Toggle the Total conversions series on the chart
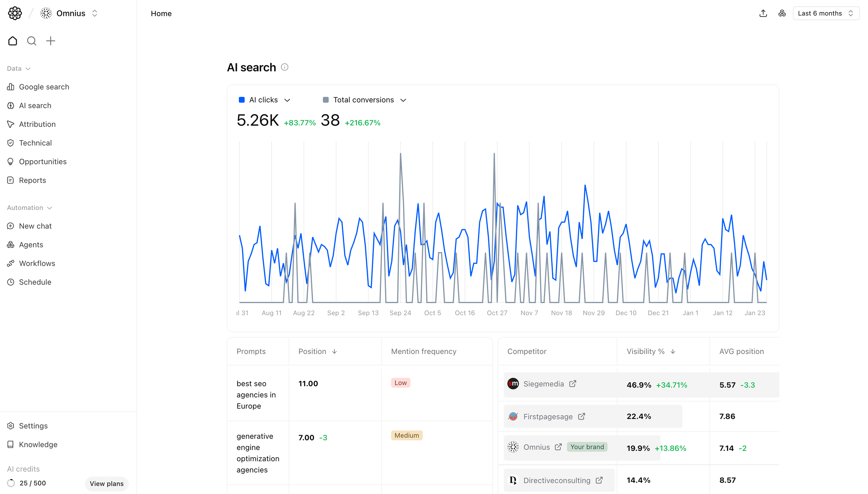The width and height of the screenshot is (868, 494). (x=326, y=99)
